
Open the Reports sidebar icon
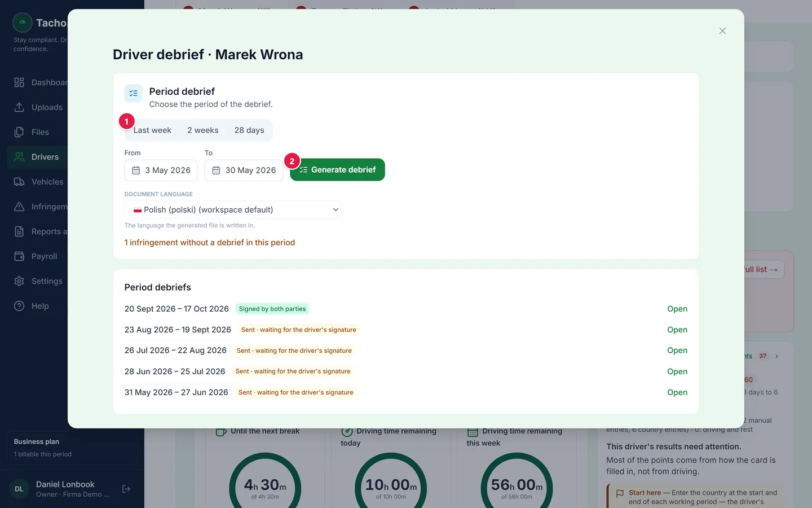point(19,231)
